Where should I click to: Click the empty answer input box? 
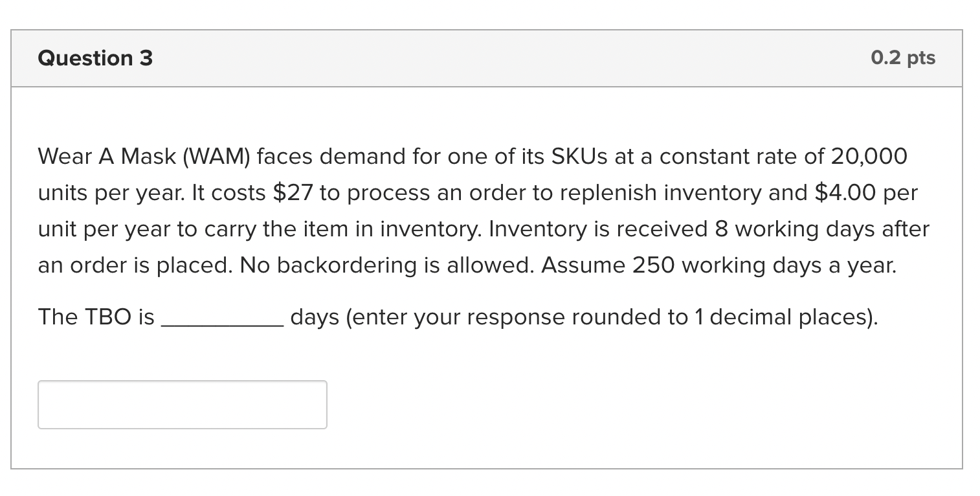click(182, 405)
